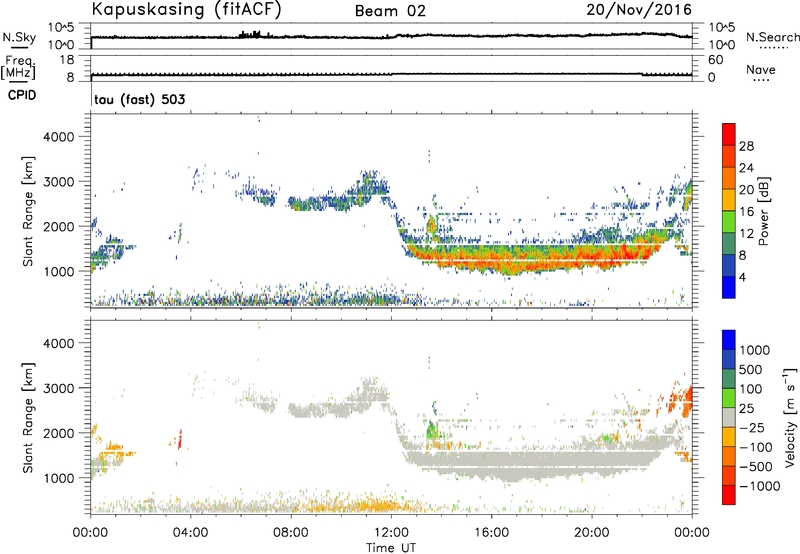Pick the red top of the power colorbar
The image size is (800, 554).
click(x=729, y=134)
